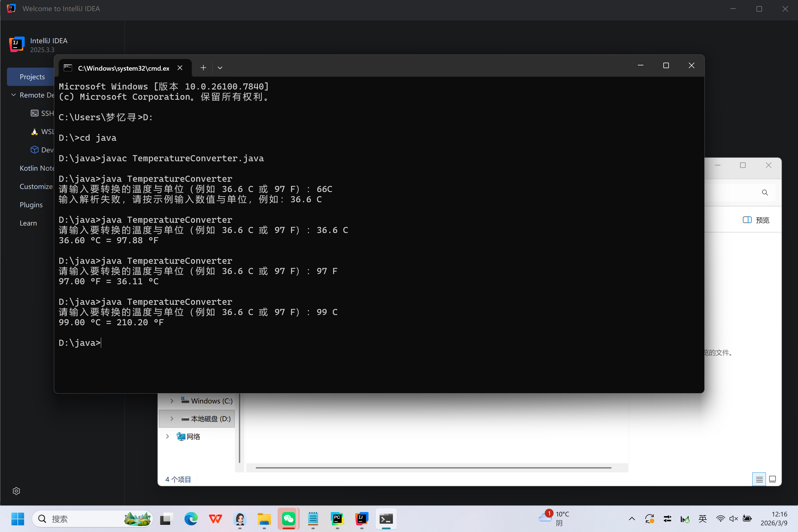Launch Microsoft Edge from taskbar
The height and width of the screenshot is (532, 798).
[191, 518]
